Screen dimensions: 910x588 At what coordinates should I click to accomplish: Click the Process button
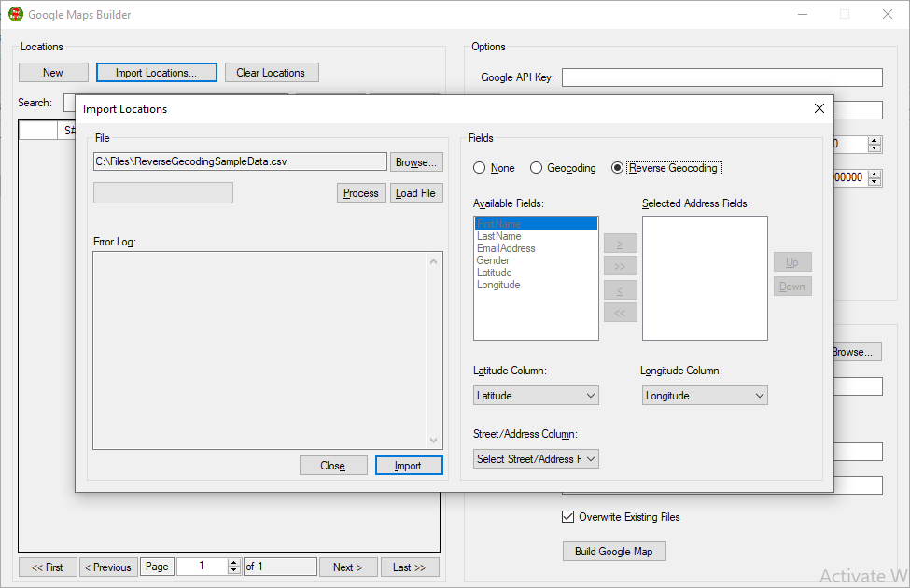pyautogui.click(x=361, y=193)
